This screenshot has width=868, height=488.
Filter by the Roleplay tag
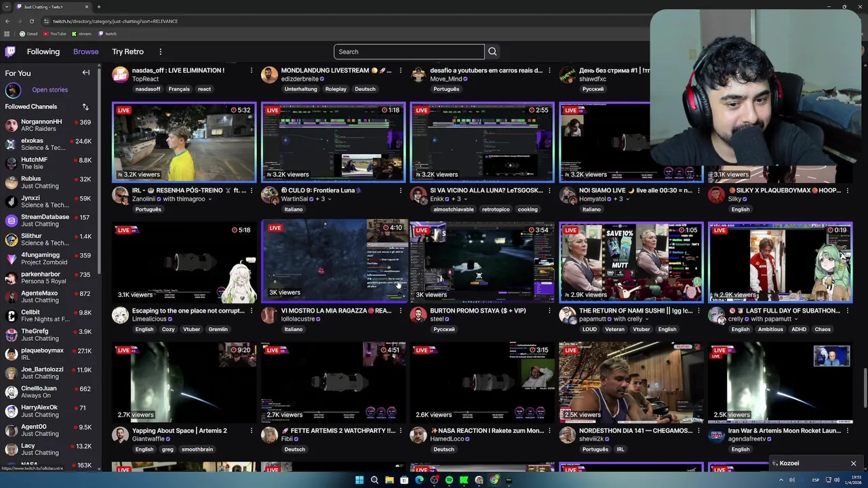tap(336, 89)
